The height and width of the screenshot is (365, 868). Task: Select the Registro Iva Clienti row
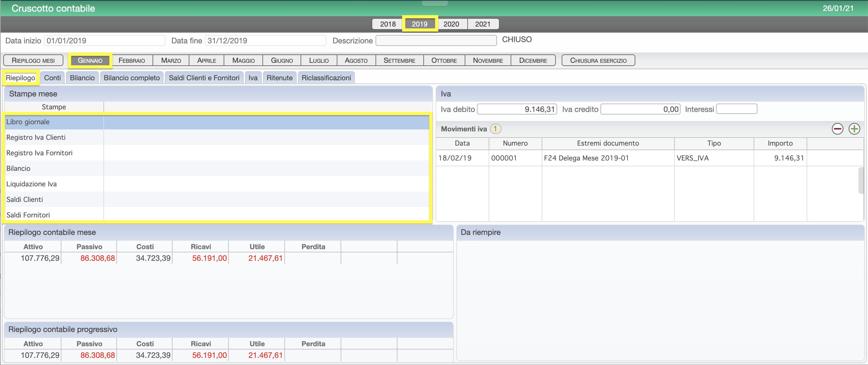point(217,138)
